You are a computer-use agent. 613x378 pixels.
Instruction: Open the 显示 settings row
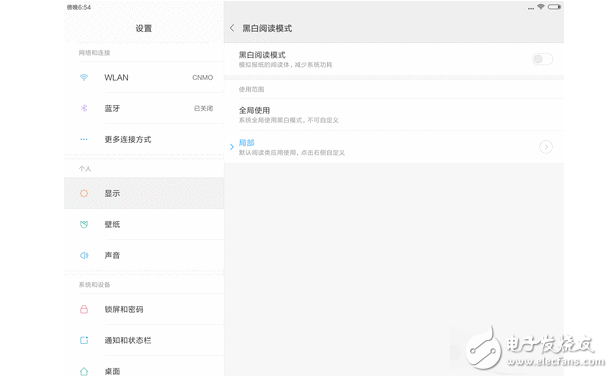(144, 193)
